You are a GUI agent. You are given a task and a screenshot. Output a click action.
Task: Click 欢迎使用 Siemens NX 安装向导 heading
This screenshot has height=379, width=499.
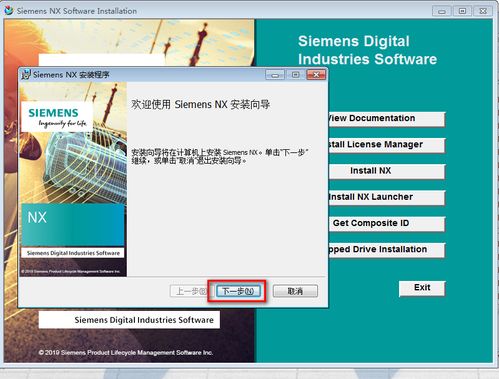tap(200, 105)
